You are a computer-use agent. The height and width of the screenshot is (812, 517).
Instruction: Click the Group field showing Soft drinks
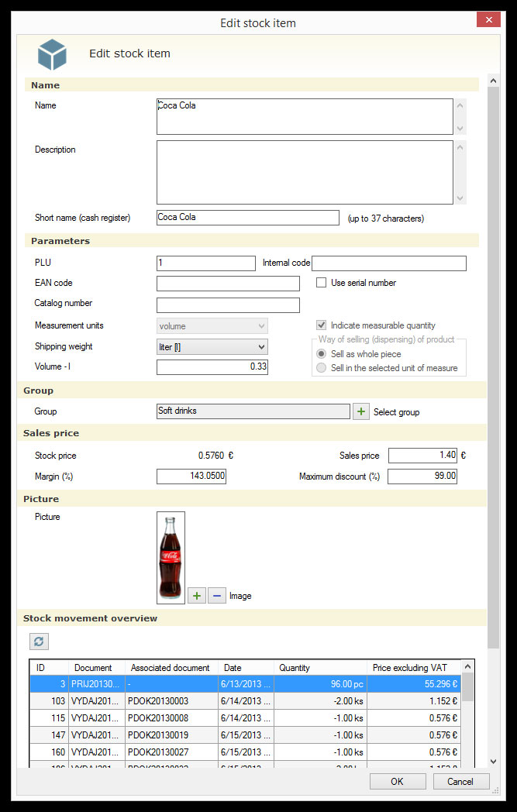[x=253, y=411]
